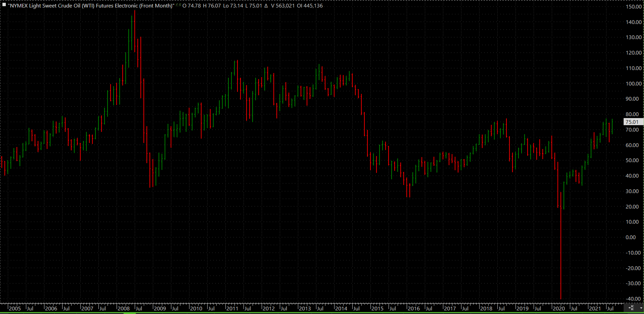Viewport: 644px width, 314px height.
Task: Click the last value L 75.01 in header
Action: pyautogui.click(x=254, y=6)
